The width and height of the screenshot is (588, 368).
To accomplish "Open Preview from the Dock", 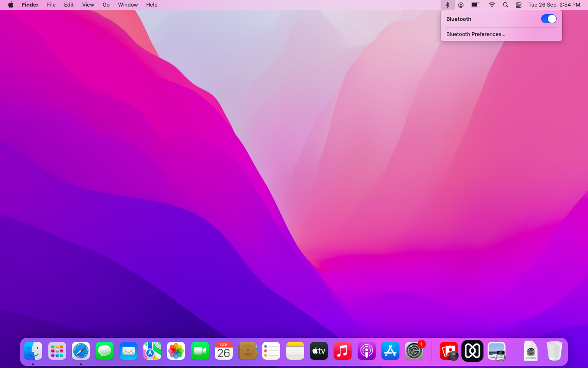I will click(x=497, y=351).
